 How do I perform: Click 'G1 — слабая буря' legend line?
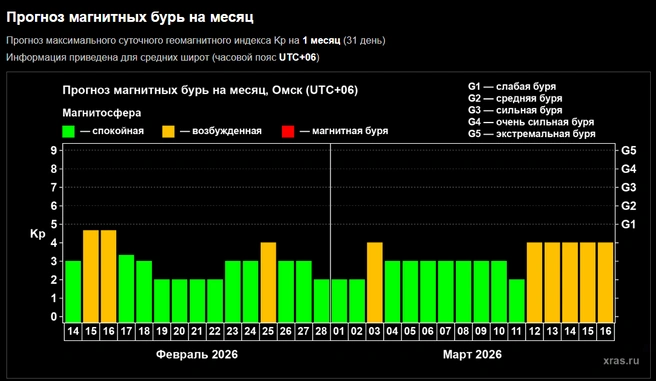(512, 87)
